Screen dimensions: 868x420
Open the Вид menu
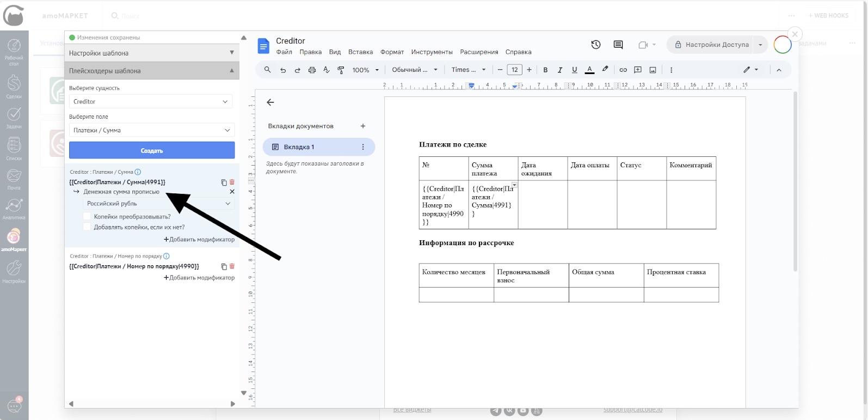[335, 52]
